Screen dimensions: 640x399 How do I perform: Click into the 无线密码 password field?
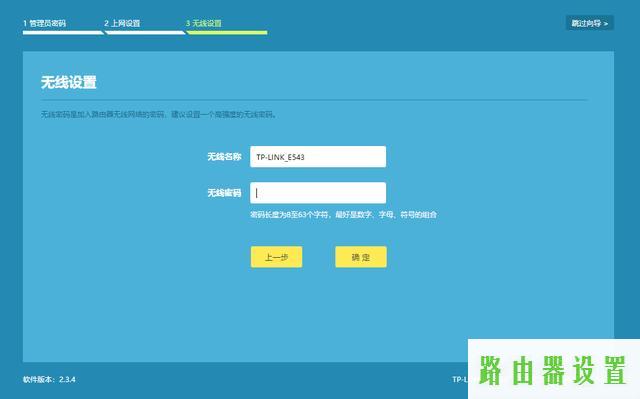(x=318, y=193)
